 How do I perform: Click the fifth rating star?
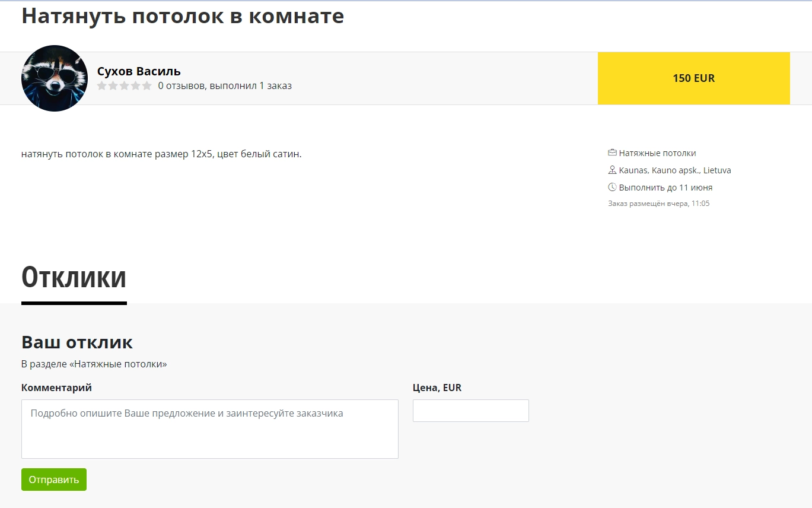(147, 86)
